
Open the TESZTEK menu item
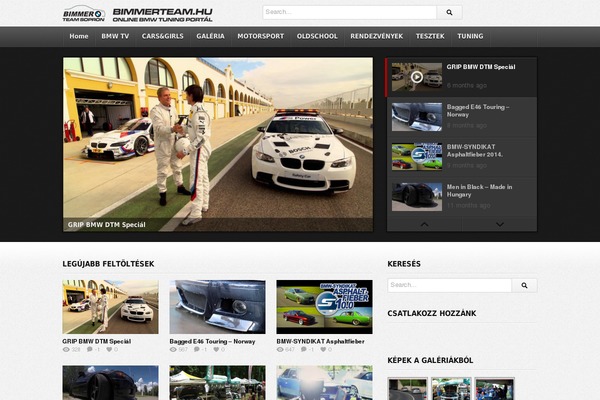[430, 36]
